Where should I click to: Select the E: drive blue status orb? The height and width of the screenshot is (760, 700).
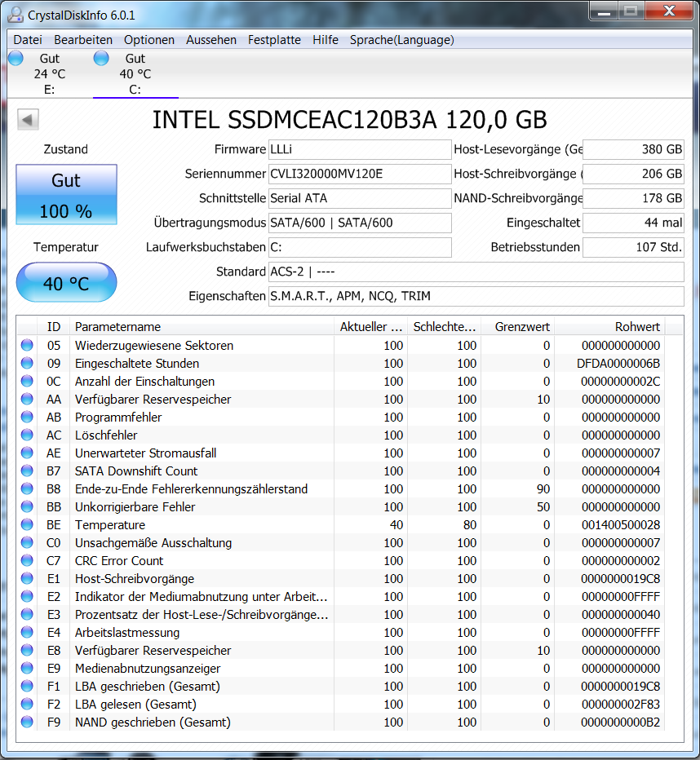[x=16, y=58]
